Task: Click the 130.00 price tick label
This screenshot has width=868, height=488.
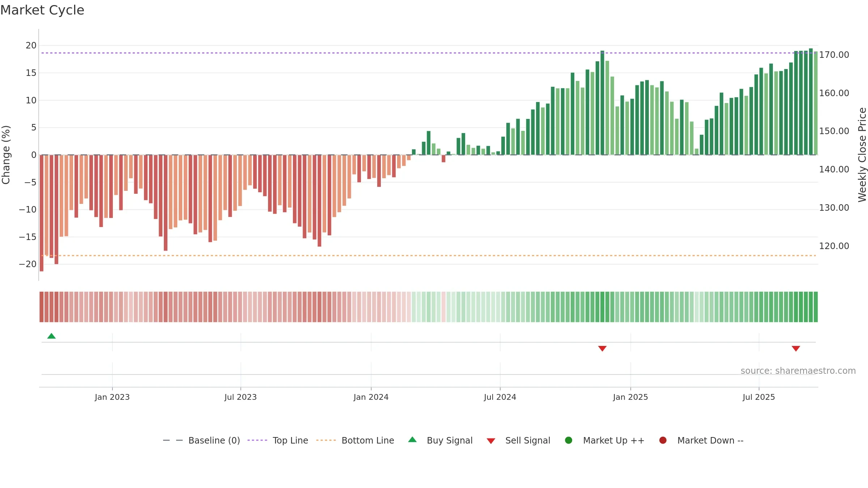Action: pyautogui.click(x=834, y=208)
